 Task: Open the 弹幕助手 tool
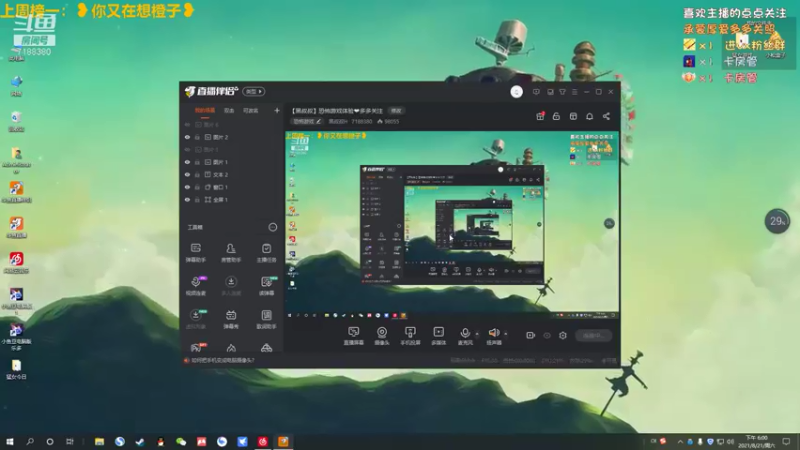[x=195, y=253]
